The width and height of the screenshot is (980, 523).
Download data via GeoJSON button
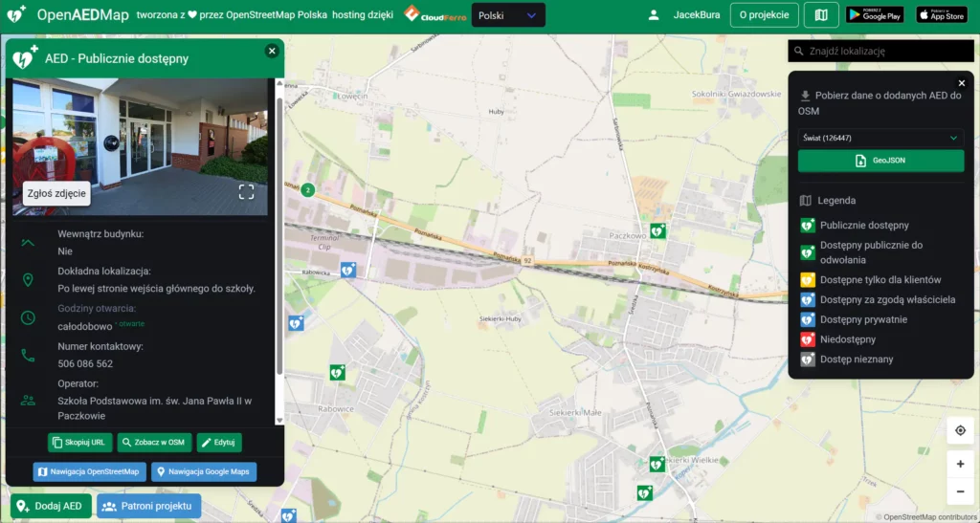[x=880, y=162]
